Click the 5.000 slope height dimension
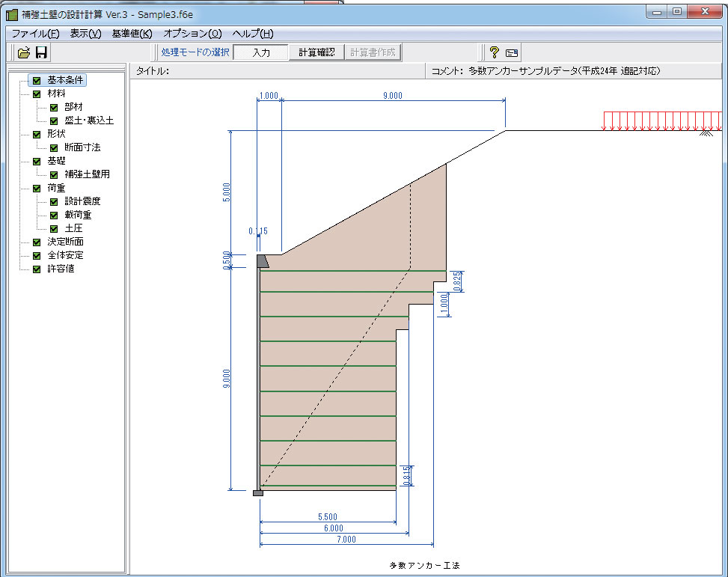 click(227, 192)
